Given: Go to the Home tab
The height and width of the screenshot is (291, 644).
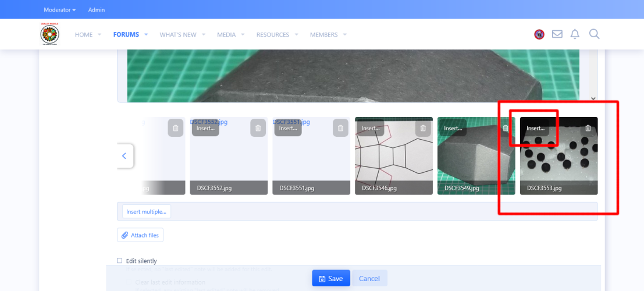Looking at the screenshot, I should click(x=84, y=34).
